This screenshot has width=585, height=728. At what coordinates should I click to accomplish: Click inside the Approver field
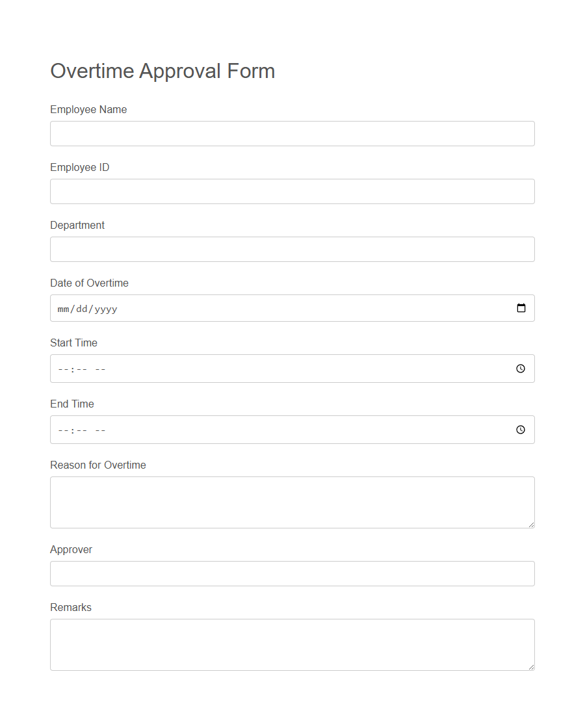click(x=292, y=573)
